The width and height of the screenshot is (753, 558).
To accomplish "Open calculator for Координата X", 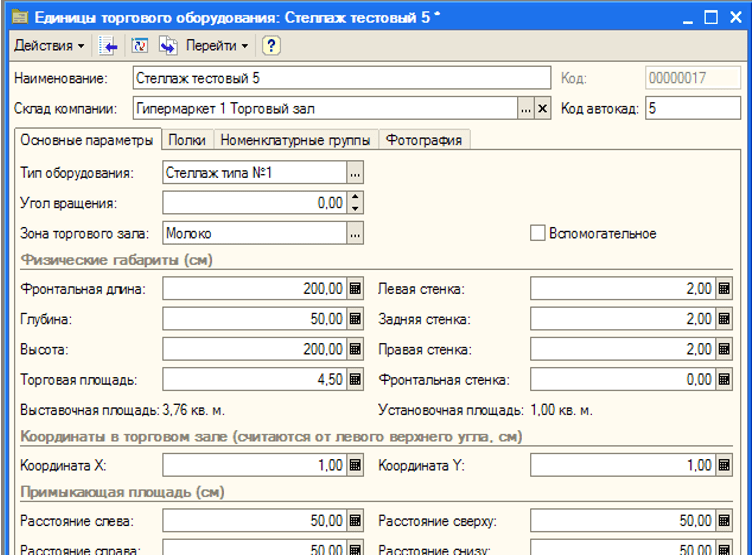I will pyautogui.click(x=355, y=465).
